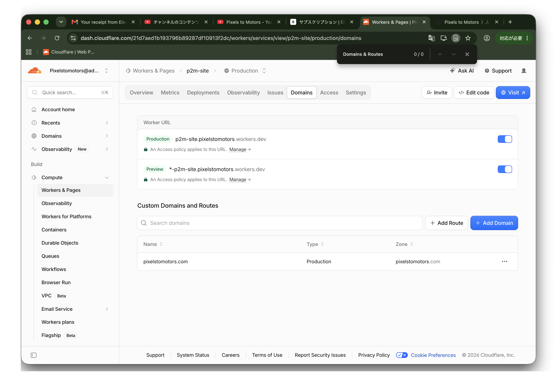Click the find bar previous-result arrow
This screenshot has width=557, height=392.
(x=440, y=54)
